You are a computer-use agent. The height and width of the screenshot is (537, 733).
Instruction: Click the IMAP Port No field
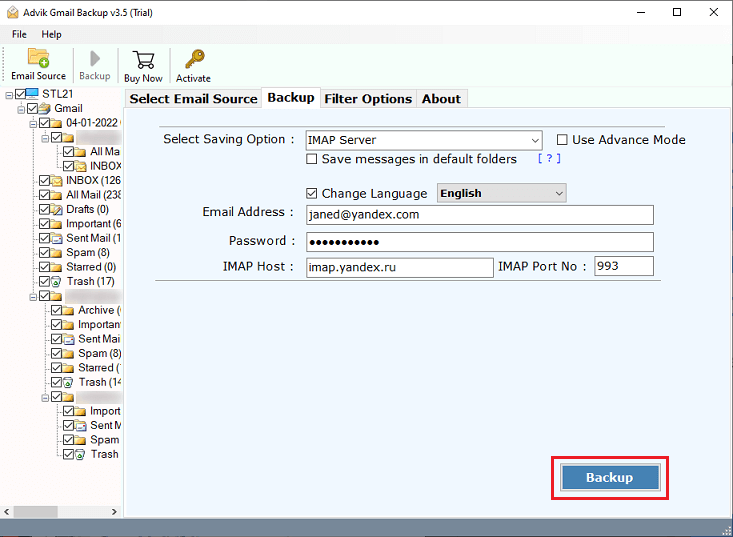[624, 266]
